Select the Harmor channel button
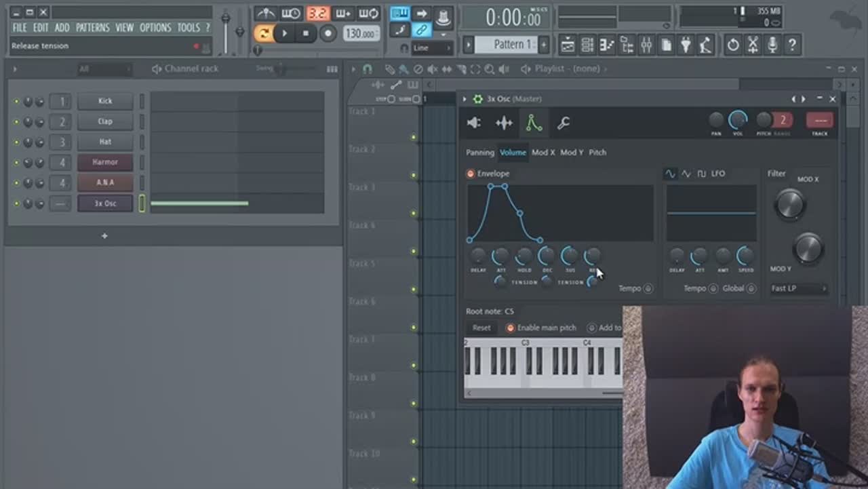Viewport: 868px width, 489px height. point(105,163)
